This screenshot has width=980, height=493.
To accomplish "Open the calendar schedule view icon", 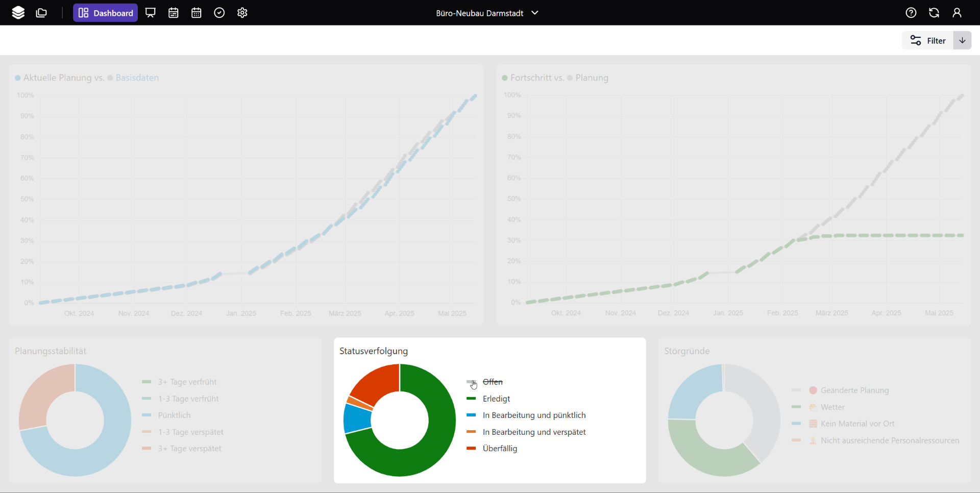I will tap(174, 13).
